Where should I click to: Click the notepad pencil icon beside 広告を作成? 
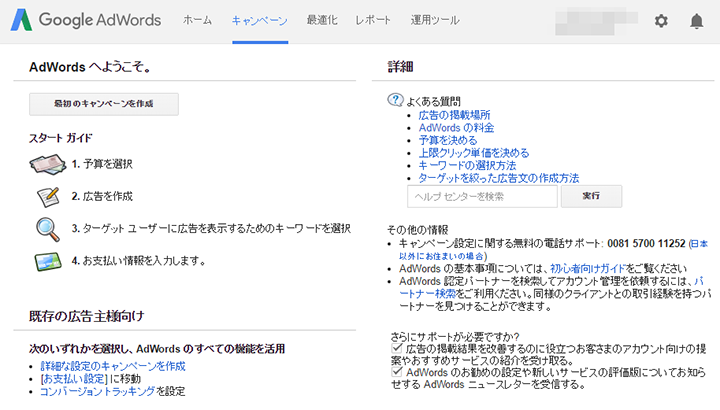pos(48,197)
